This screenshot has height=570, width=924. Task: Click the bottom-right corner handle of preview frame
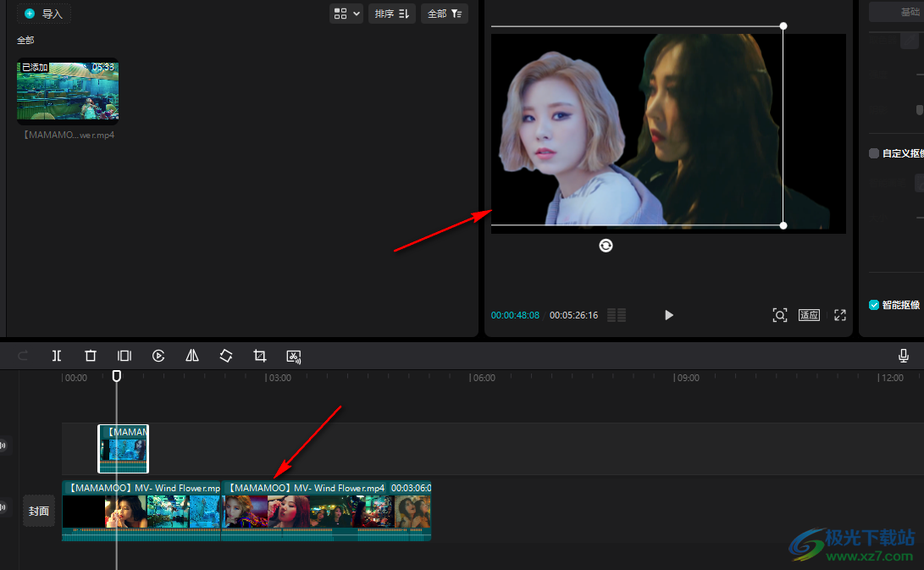click(783, 225)
